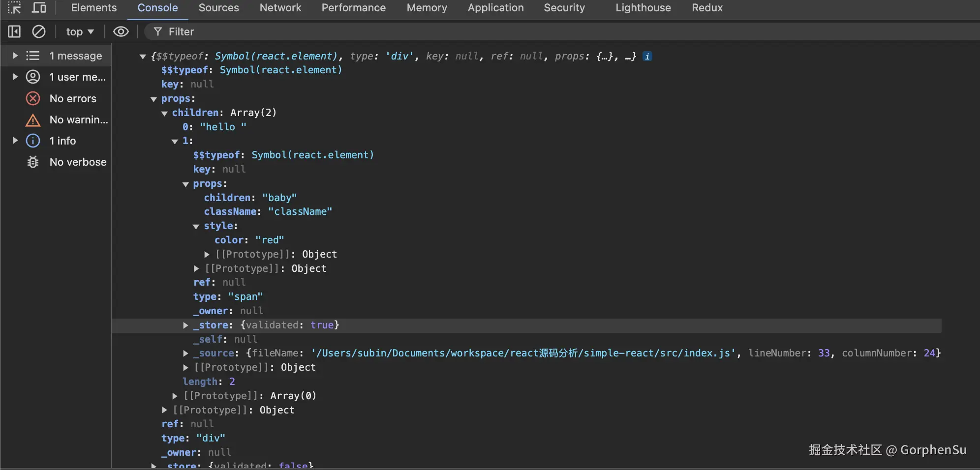Toggle the 1 info message filter
Image resolution: width=980 pixels, height=470 pixels.
32,141
